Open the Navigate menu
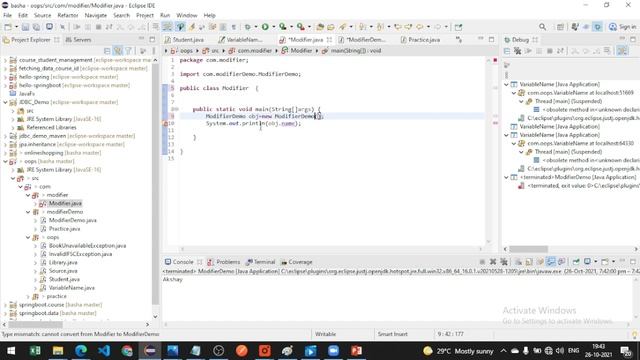The height and width of the screenshot is (360, 640). [x=96, y=16]
